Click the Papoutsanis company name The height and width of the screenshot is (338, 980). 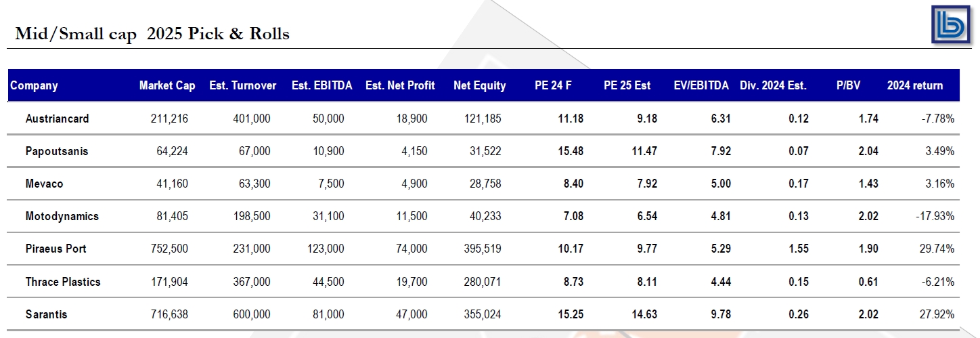(57, 151)
